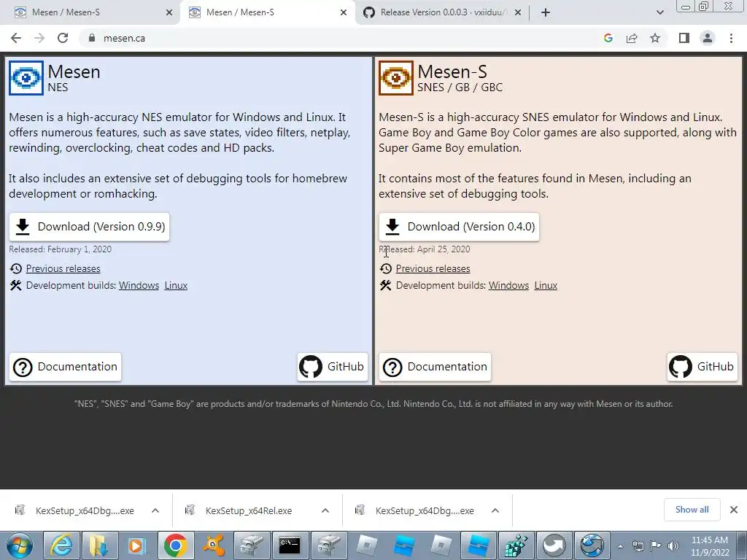The width and height of the screenshot is (747, 560).
Task: Open volume control in system tray
Action: pyautogui.click(x=673, y=546)
